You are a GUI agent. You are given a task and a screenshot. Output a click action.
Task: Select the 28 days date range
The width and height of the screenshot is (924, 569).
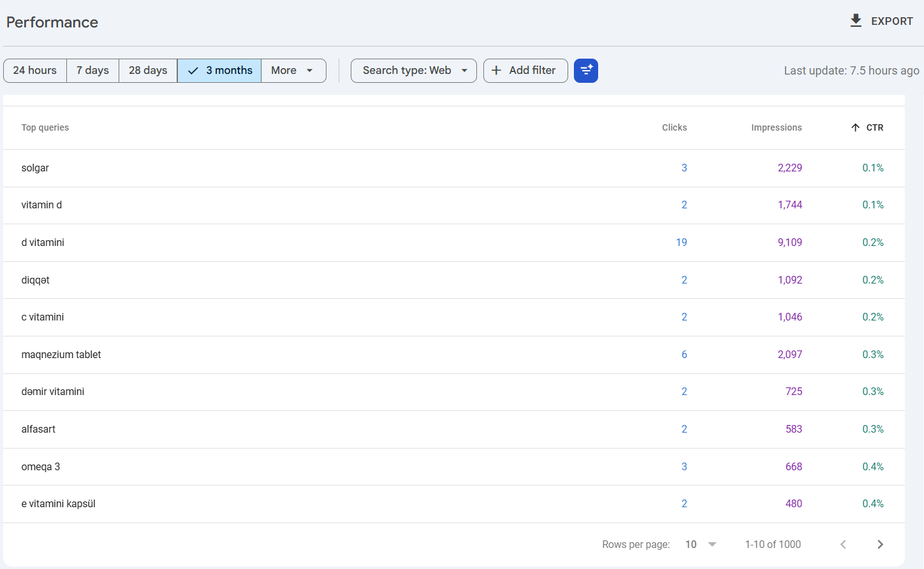[148, 71]
